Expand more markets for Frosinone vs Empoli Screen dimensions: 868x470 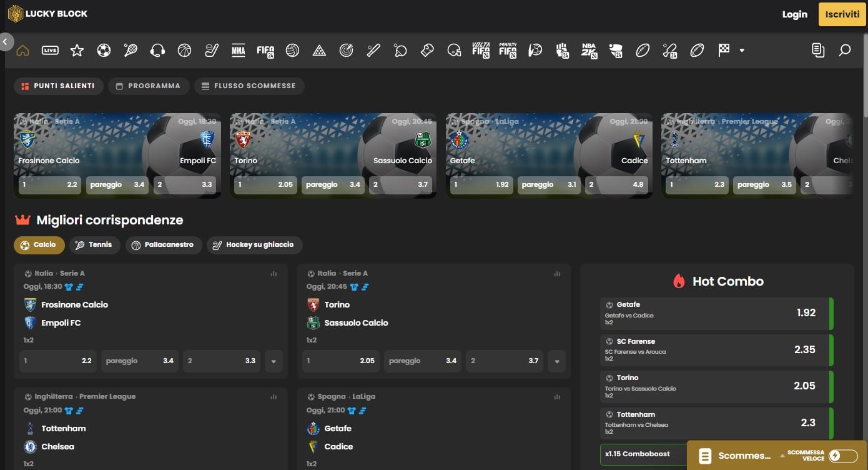(x=274, y=361)
